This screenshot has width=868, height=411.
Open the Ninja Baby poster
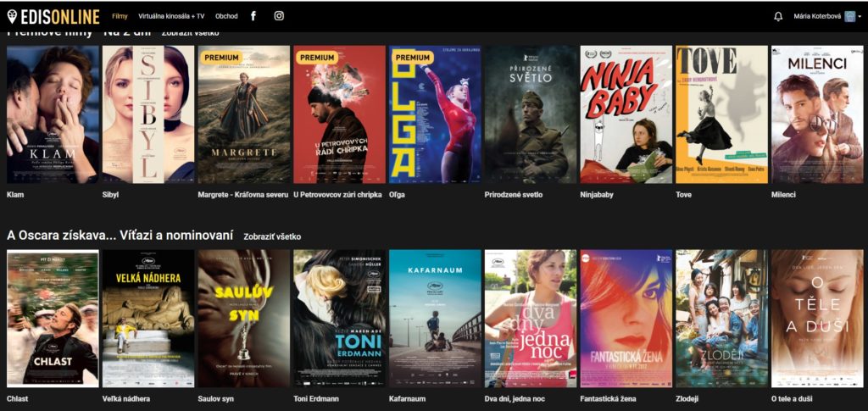click(x=626, y=114)
